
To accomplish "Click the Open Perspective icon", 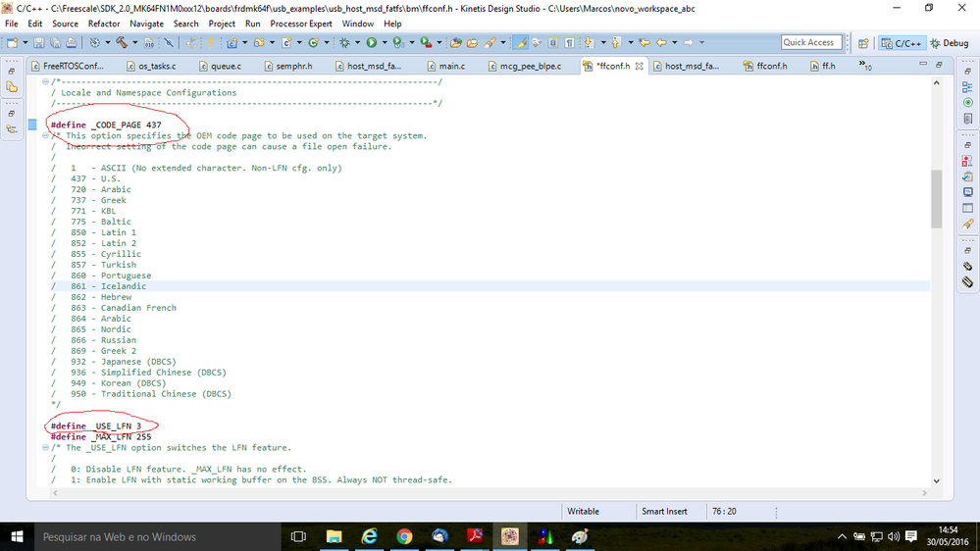I will coord(863,43).
